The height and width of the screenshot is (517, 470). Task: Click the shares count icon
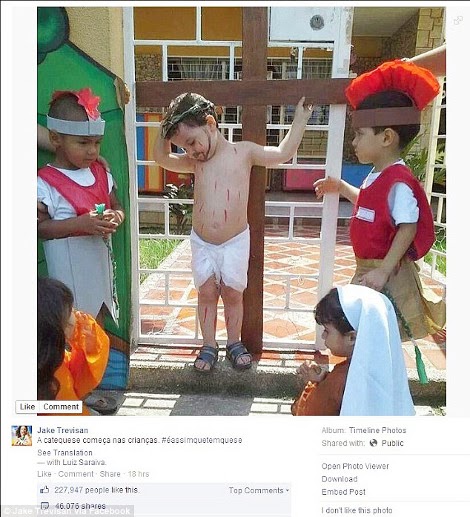click(45, 506)
